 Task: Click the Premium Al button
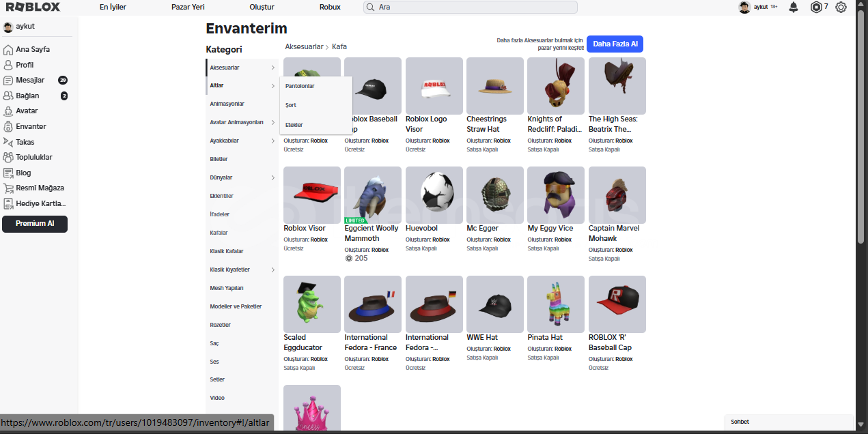click(35, 224)
